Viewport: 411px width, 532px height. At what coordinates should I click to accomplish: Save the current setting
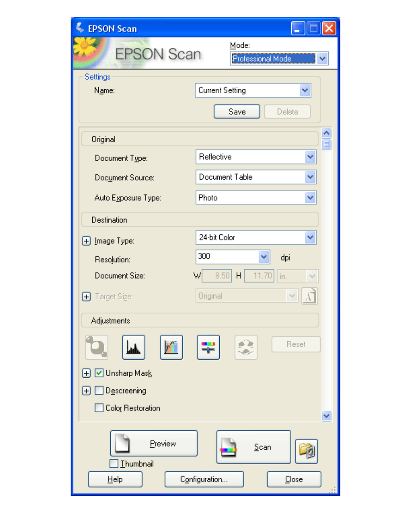tap(237, 112)
